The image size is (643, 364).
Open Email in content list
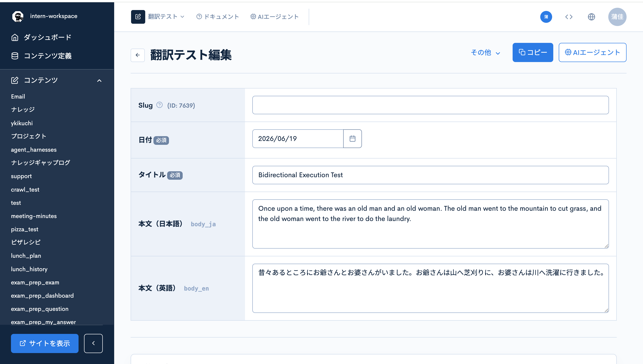18,96
